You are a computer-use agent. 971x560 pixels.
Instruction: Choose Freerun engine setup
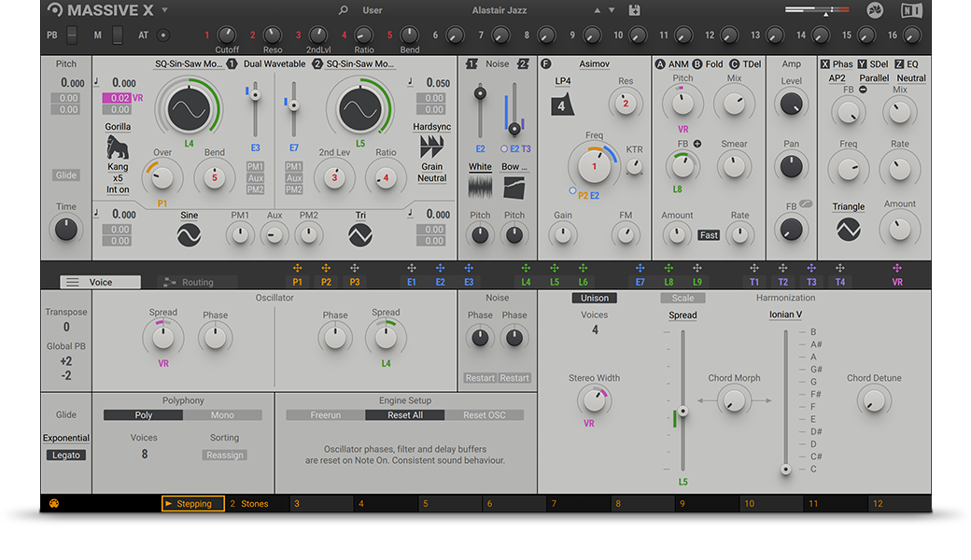[326, 415]
